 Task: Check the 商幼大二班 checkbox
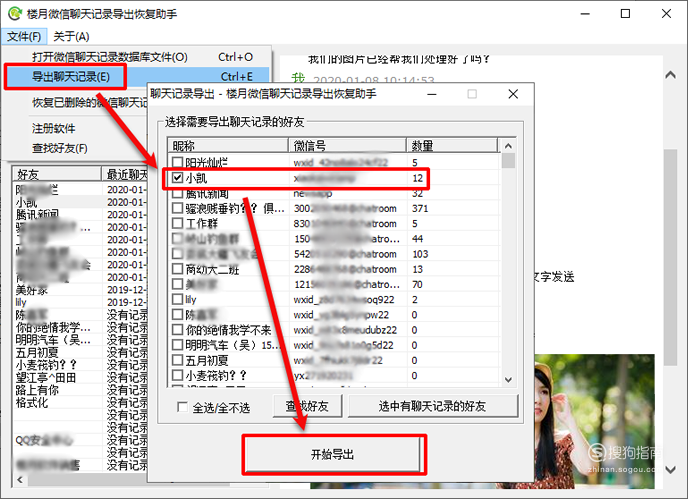177,269
